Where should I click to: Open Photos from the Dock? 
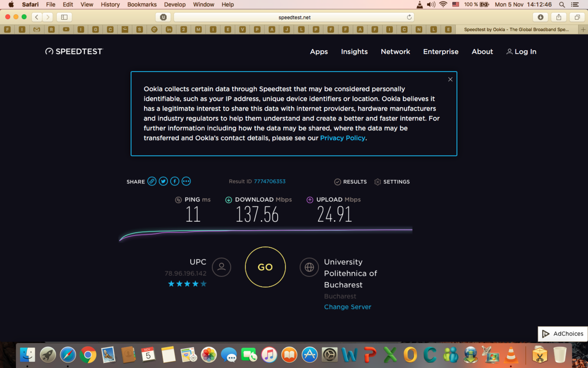click(209, 354)
